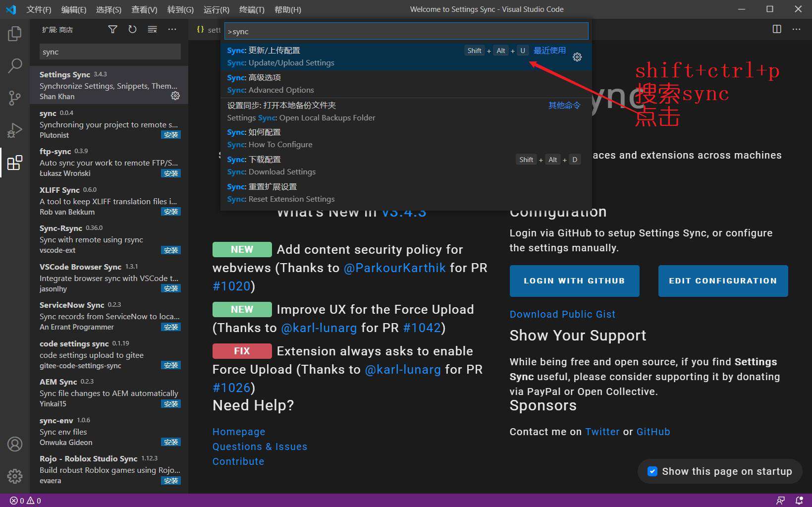Image resolution: width=812 pixels, height=507 pixels.
Task: Open PR #1042 link
Action: coord(422,328)
